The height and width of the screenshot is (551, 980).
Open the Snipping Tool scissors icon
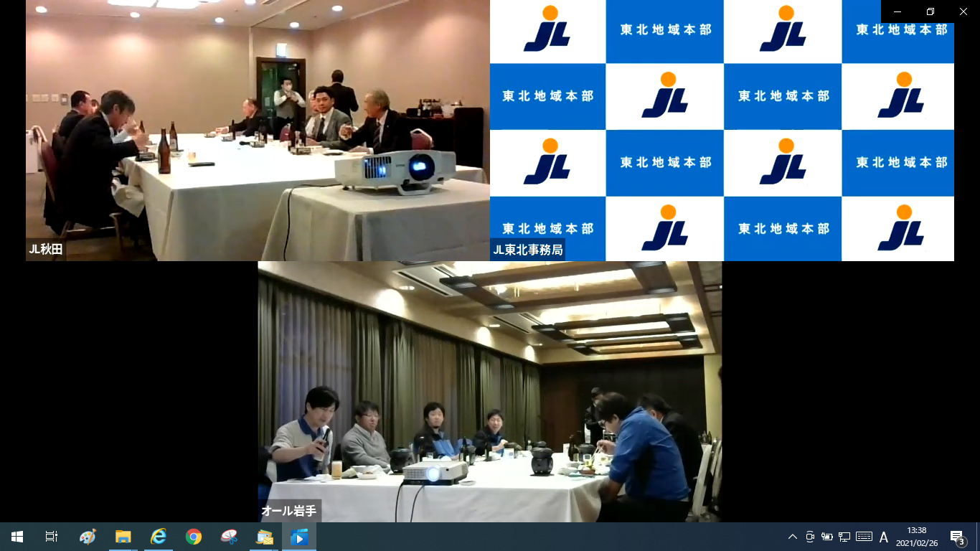(229, 537)
